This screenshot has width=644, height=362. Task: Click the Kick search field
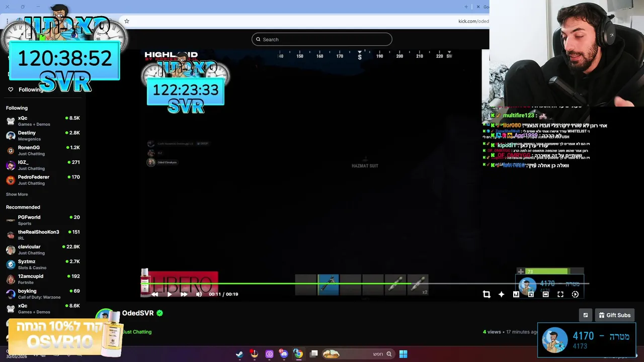321,39
